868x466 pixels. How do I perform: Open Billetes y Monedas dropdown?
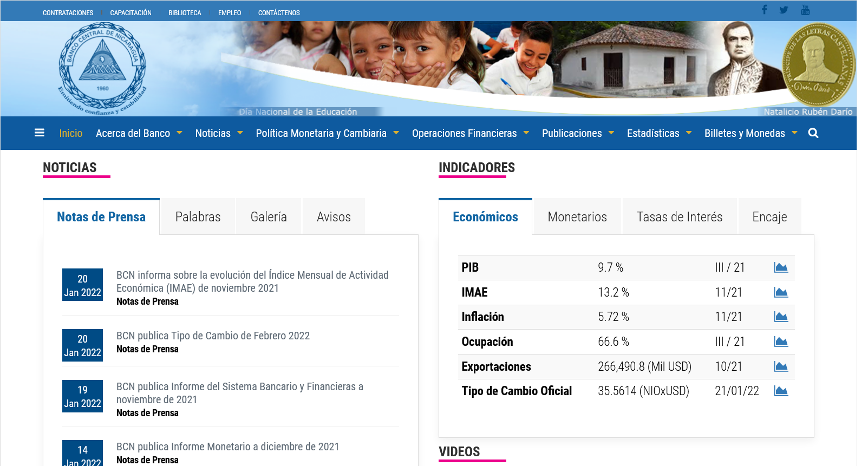[750, 133]
